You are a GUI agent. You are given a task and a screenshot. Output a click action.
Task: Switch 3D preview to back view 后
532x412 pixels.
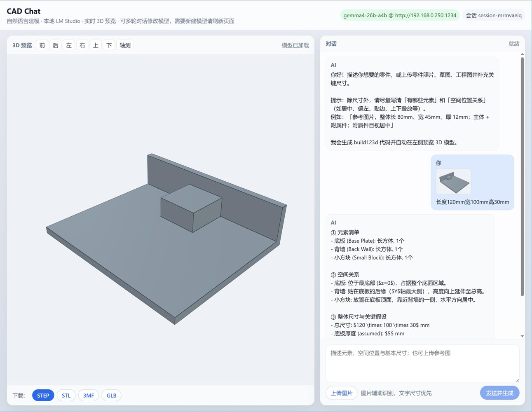[x=56, y=45]
